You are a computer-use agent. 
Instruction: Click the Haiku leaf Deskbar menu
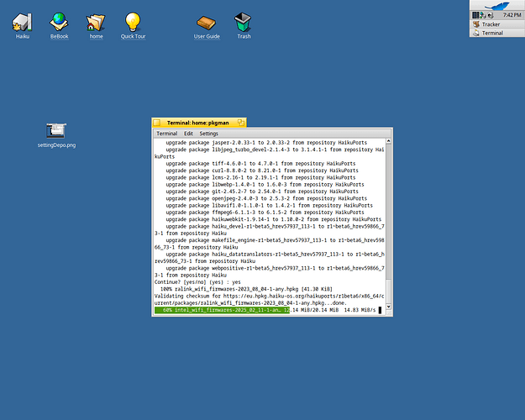pos(497,6)
